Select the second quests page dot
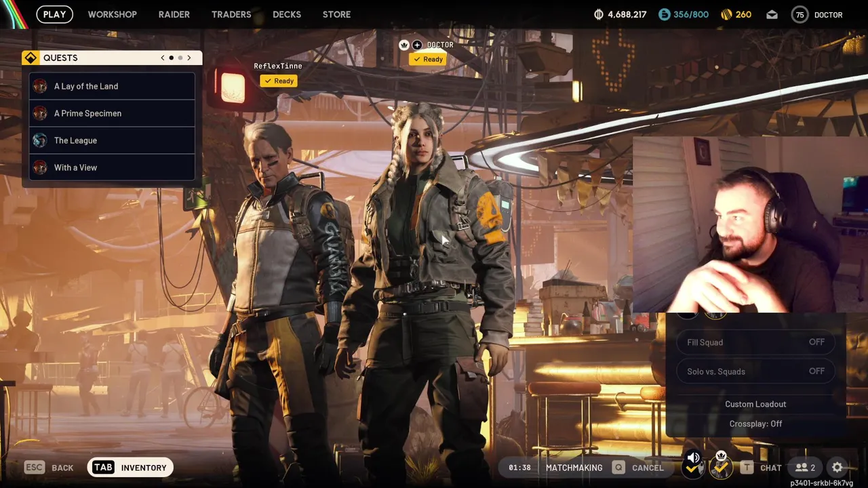Viewport: 868px width, 488px height. [180, 58]
